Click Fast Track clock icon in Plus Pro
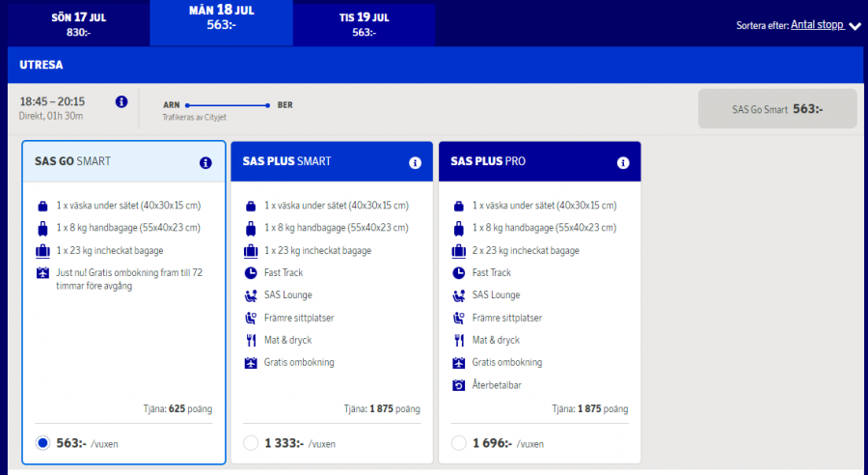 click(x=459, y=273)
